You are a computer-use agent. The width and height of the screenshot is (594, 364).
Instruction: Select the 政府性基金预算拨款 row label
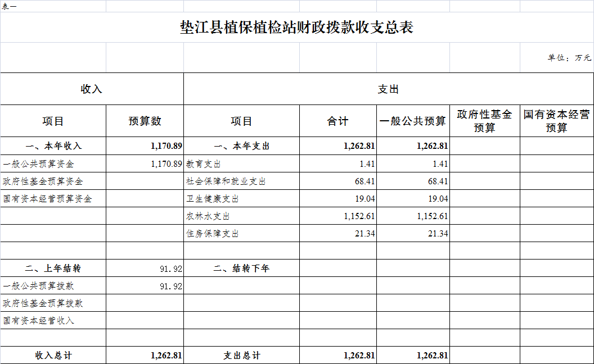click(x=43, y=303)
